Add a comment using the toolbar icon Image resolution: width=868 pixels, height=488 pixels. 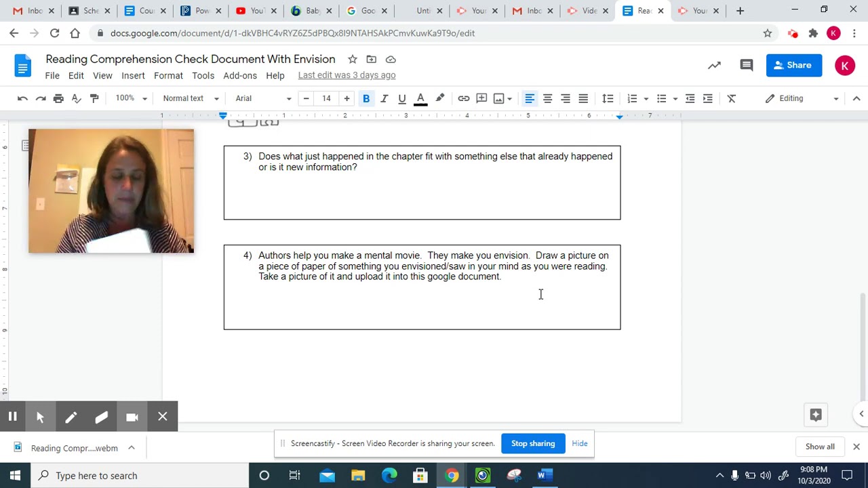481,98
